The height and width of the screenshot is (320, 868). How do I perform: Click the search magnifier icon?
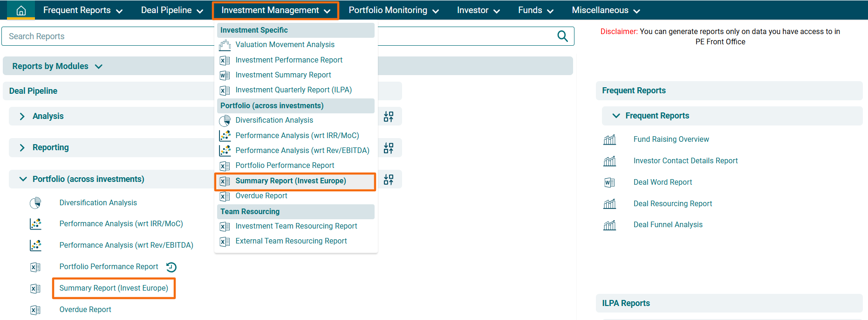[562, 36]
